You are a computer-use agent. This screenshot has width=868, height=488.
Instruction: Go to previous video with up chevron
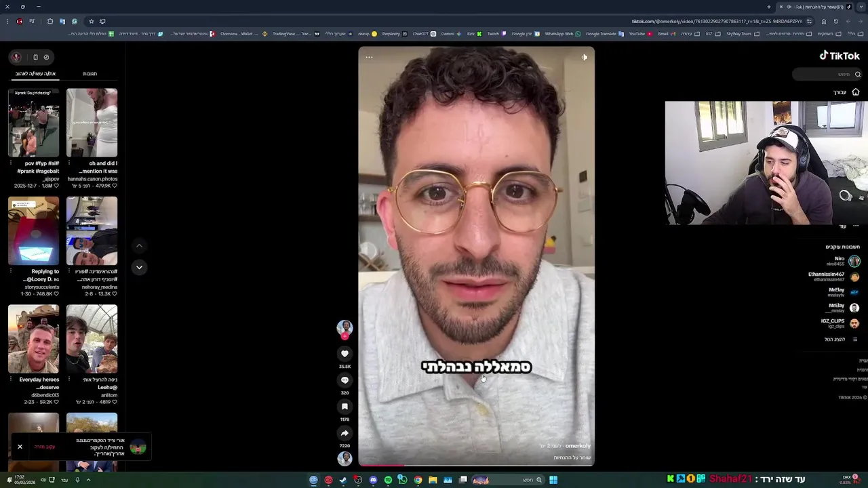(x=139, y=246)
